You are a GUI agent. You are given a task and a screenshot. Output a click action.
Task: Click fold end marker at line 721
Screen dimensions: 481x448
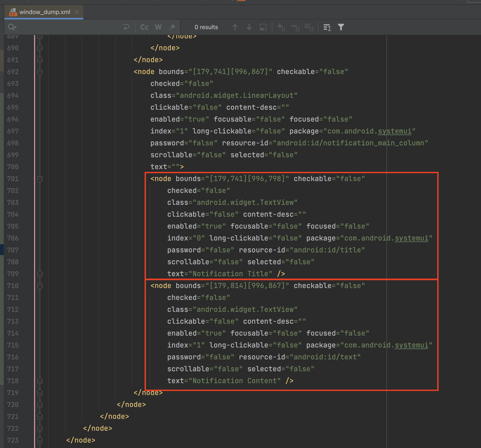[40, 416]
